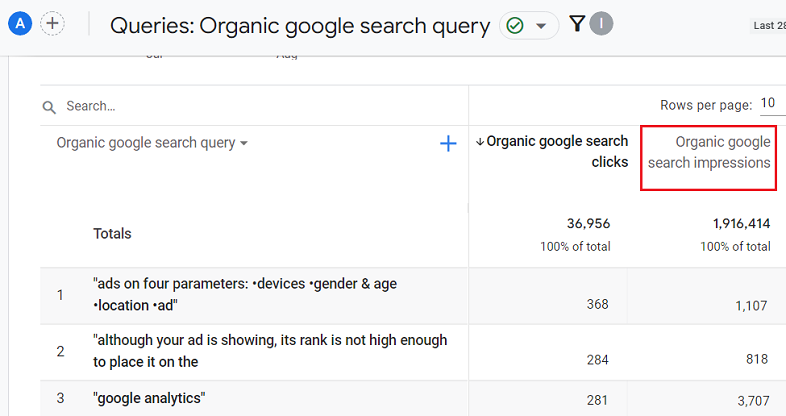786x416 pixels.
Task: Select total clicks value 36,956
Action: [588, 224]
